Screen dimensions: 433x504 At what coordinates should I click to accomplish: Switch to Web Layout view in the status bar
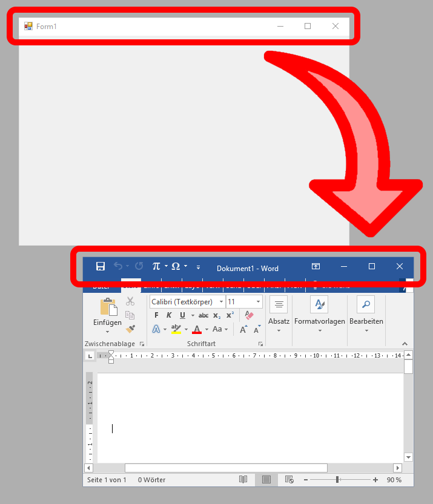(289, 480)
